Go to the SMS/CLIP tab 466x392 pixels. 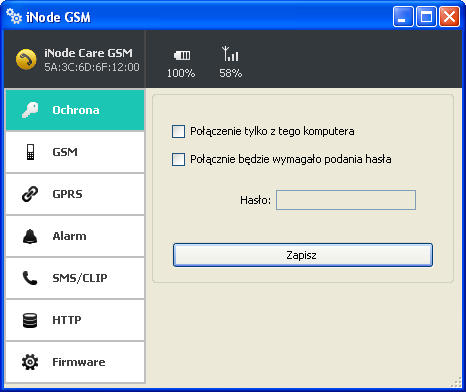point(75,278)
